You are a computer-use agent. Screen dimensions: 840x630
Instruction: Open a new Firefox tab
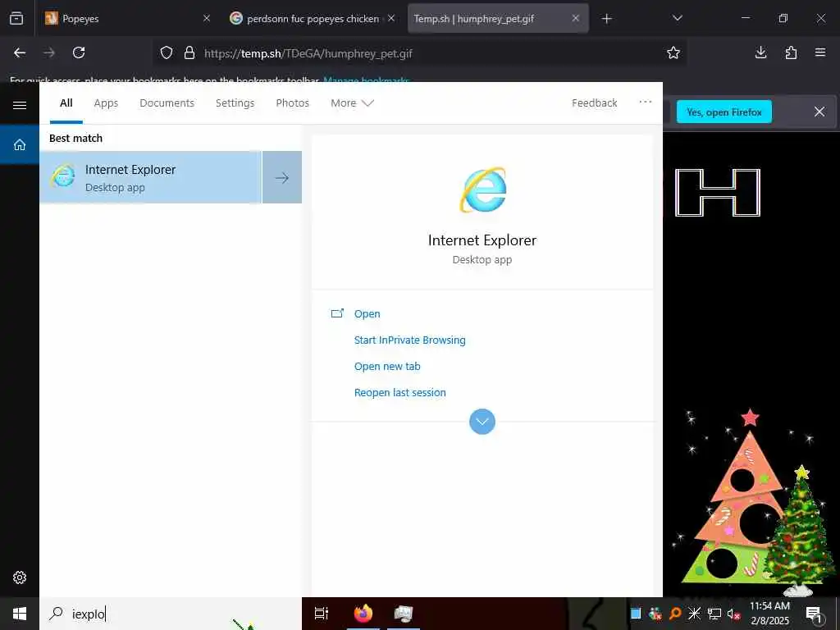pos(606,19)
